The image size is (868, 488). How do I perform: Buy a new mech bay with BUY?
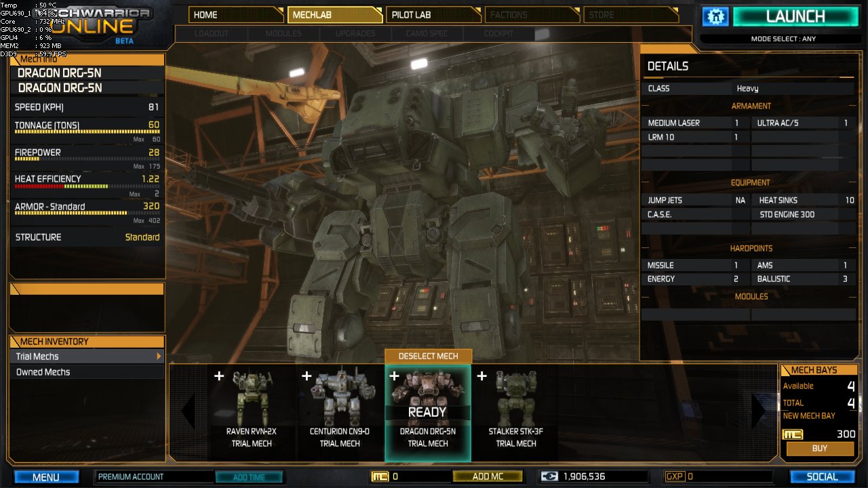click(x=820, y=449)
